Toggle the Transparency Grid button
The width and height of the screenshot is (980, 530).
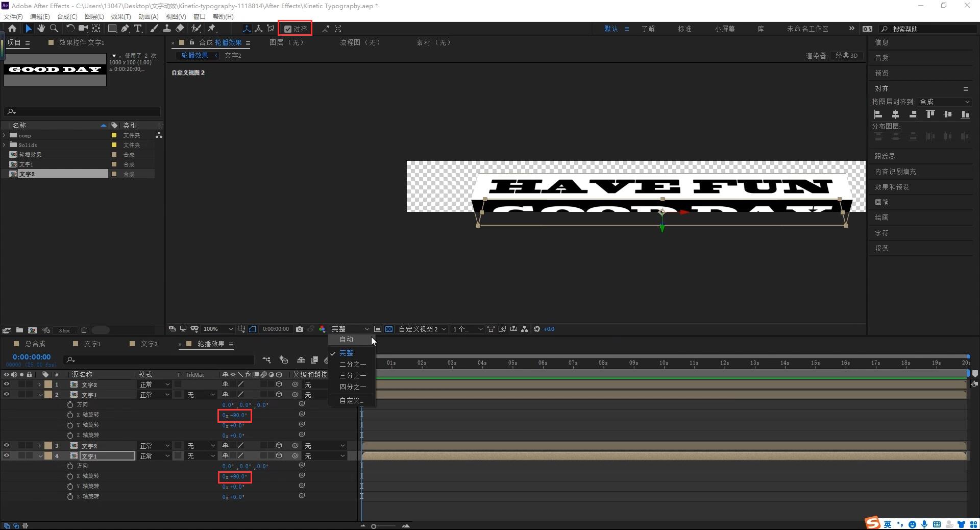pyautogui.click(x=389, y=329)
